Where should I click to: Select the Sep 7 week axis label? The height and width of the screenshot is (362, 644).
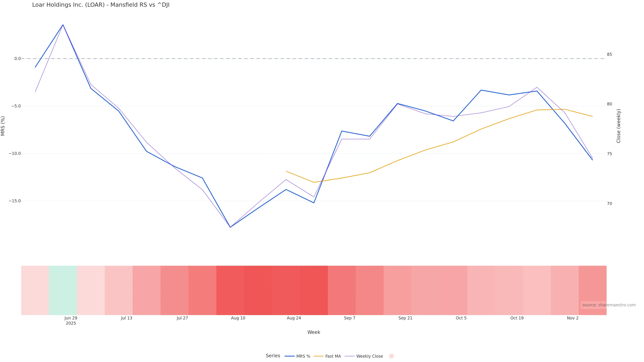click(x=350, y=318)
